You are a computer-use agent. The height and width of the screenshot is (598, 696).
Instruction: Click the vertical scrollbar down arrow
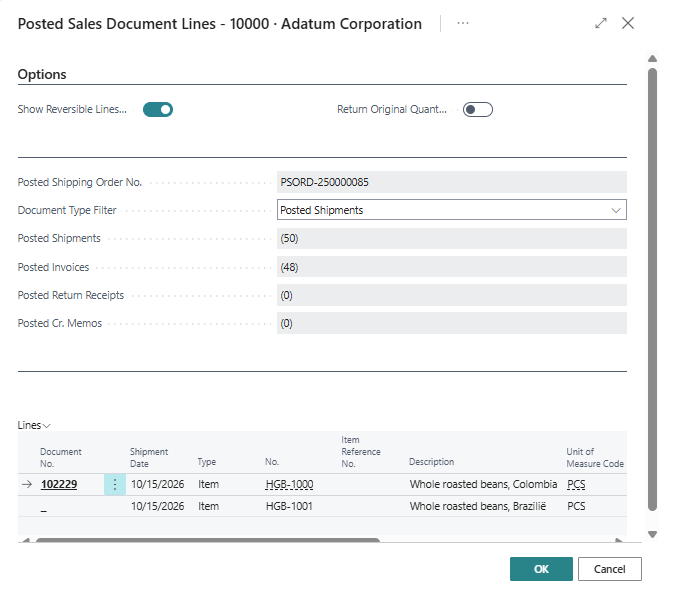coord(652,535)
